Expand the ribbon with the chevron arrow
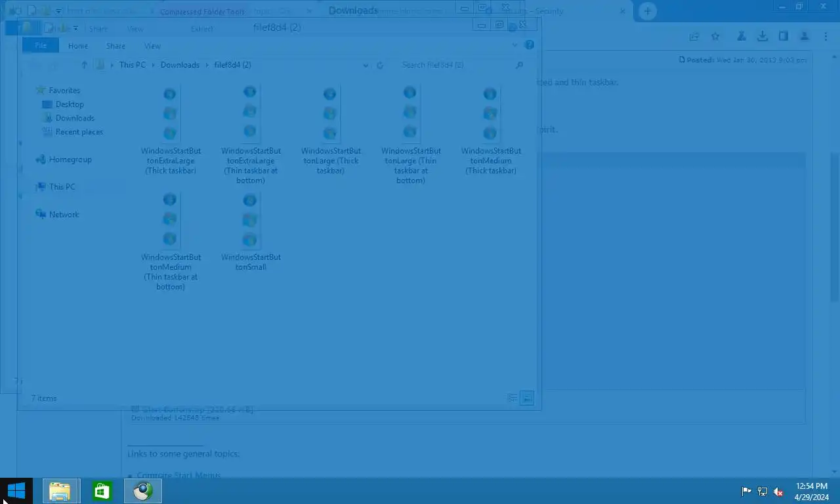The width and height of the screenshot is (840, 504). pyautogui.click(x=514, y=45)
